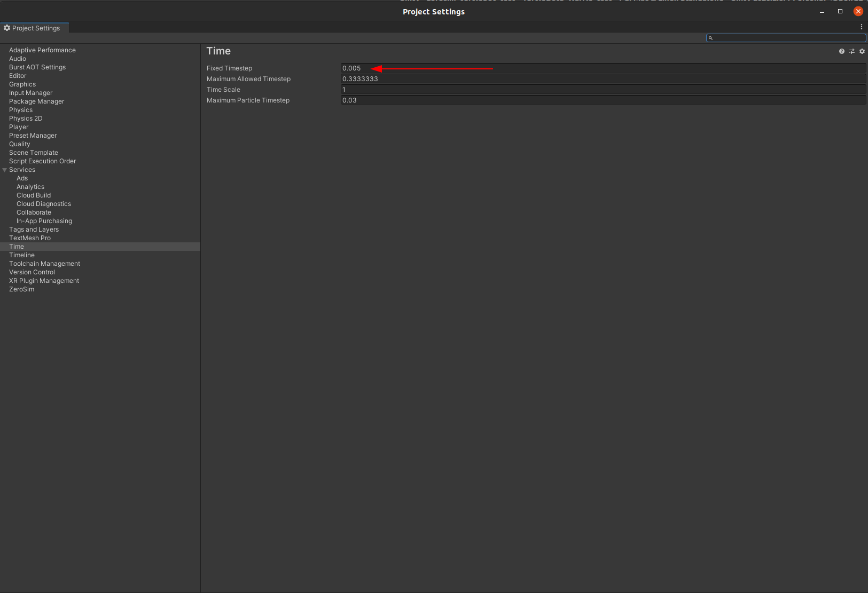The width and height of the screenshot is (868, 593).
Task: Close the Project Settings window
Action: pos(858,11)
